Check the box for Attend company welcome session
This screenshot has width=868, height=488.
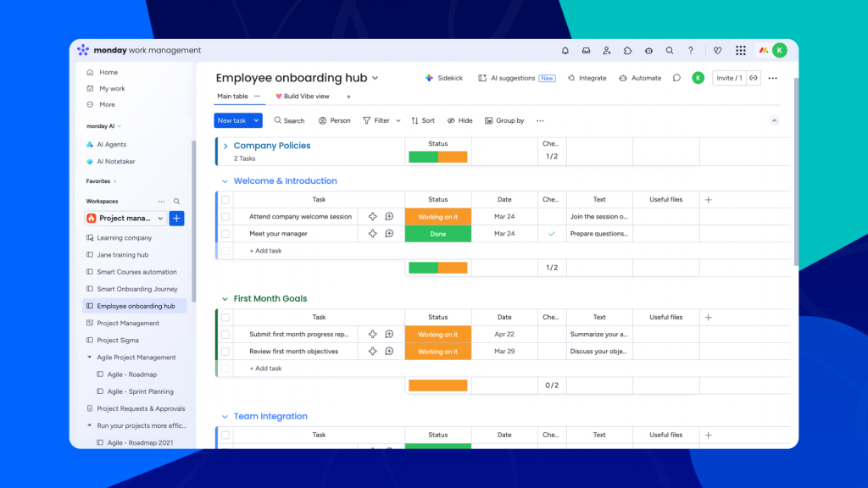[x=225, y=217]
